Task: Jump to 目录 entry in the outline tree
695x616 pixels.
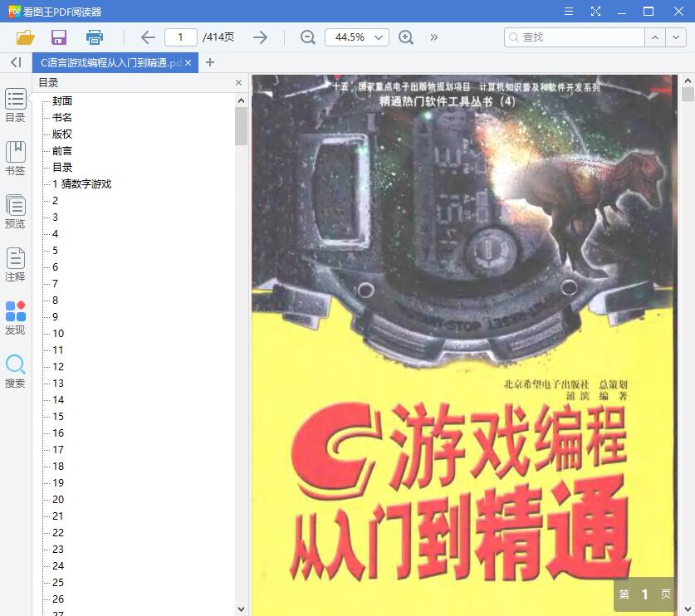Action: point(62,168)
